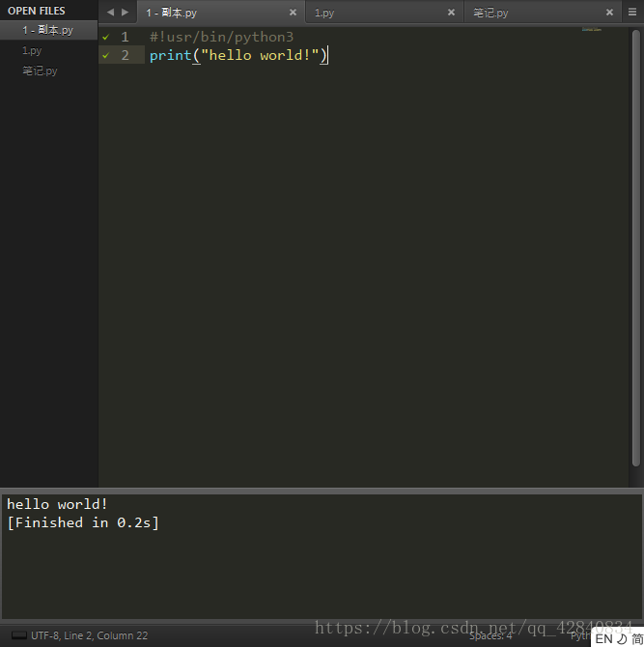Open '笔记.py' in the Open Files sidebar
This screenshot has width=644, height=647.
pos(48,70)
